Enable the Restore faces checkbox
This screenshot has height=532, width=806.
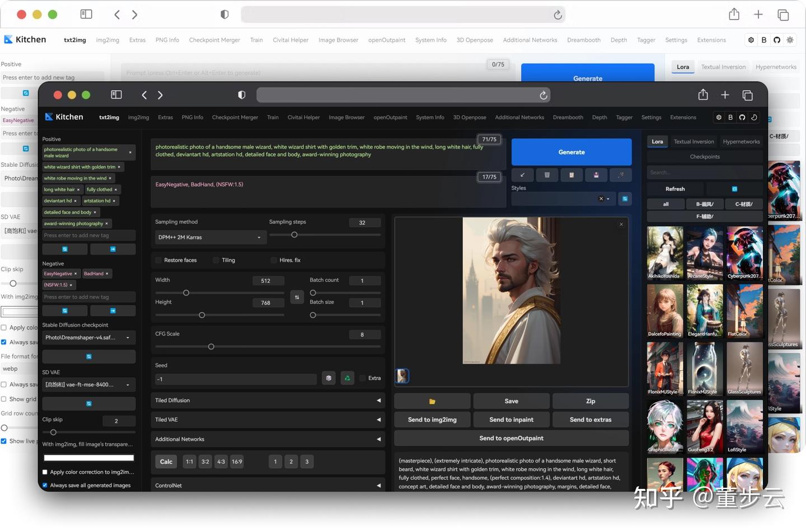pos(158,260)
